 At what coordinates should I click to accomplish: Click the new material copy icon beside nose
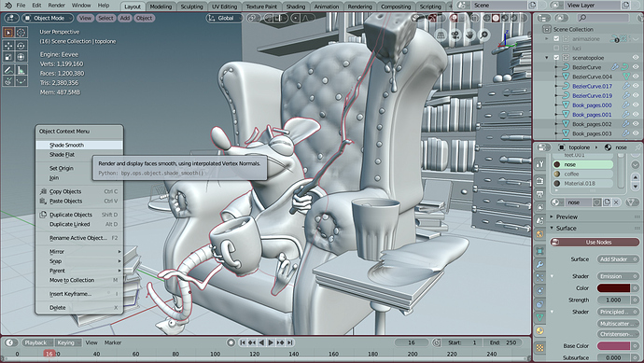click(607, 202)
